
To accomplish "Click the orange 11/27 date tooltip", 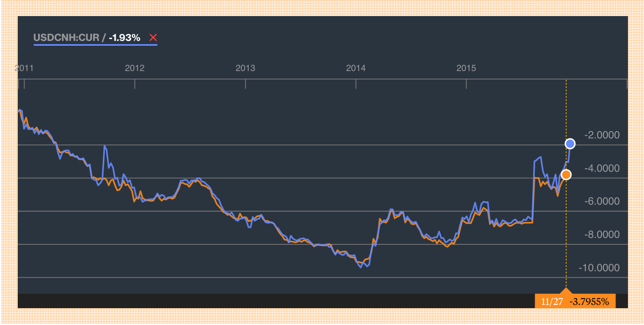I will pyautogui.click(x=552, y=302).
